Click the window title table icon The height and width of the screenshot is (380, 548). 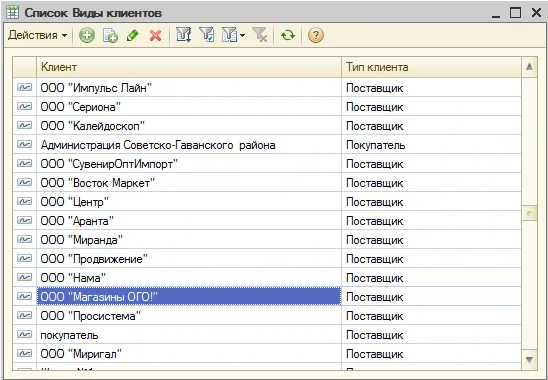click(x=13, y=13)
